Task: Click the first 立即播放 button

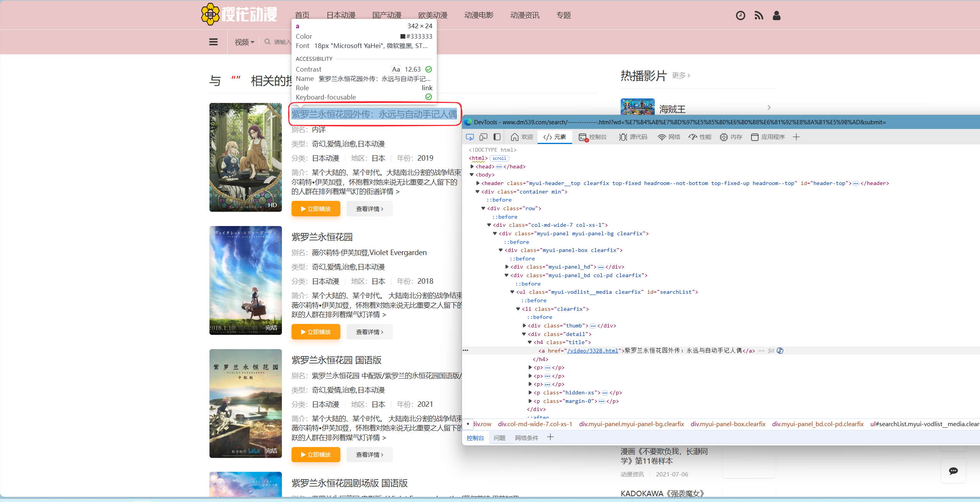Action: [x=316, y=209]
